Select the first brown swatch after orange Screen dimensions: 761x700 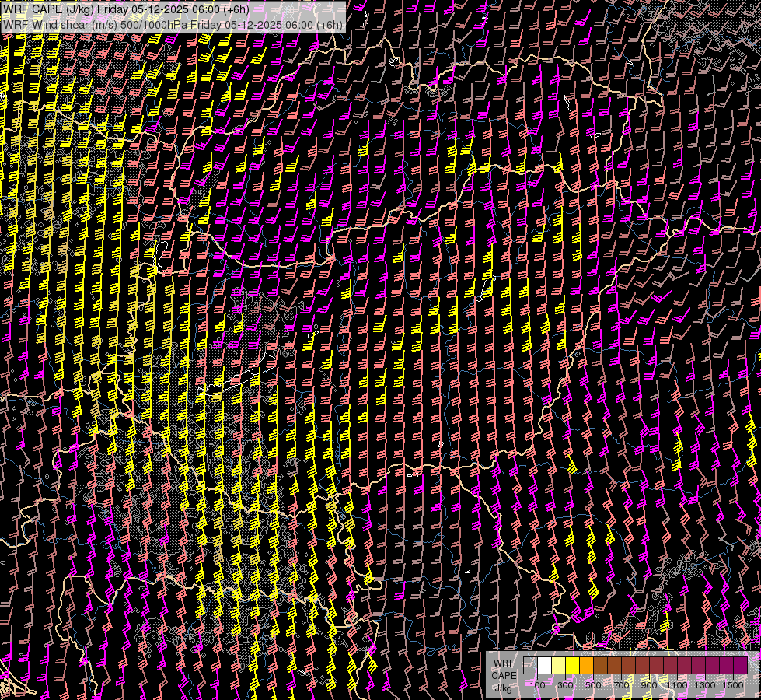coord(600,666)
